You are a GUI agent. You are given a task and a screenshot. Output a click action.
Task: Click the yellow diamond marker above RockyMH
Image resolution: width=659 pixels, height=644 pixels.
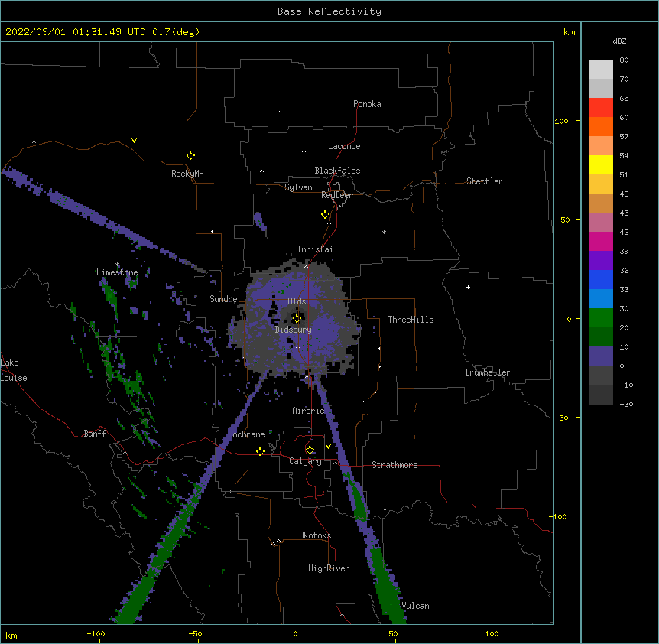190,155
